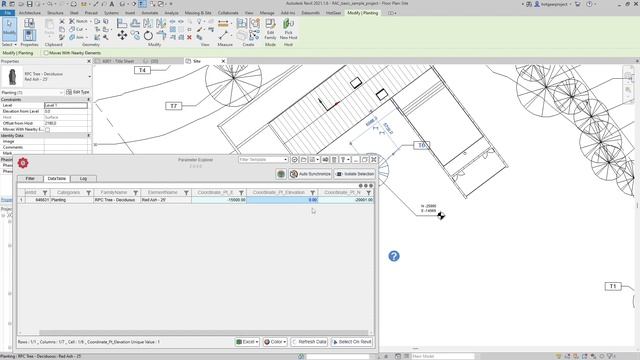Select the Modify tool in ribbon
The width and height of the screenshot is (640, 360).
(x=9, y=29)
